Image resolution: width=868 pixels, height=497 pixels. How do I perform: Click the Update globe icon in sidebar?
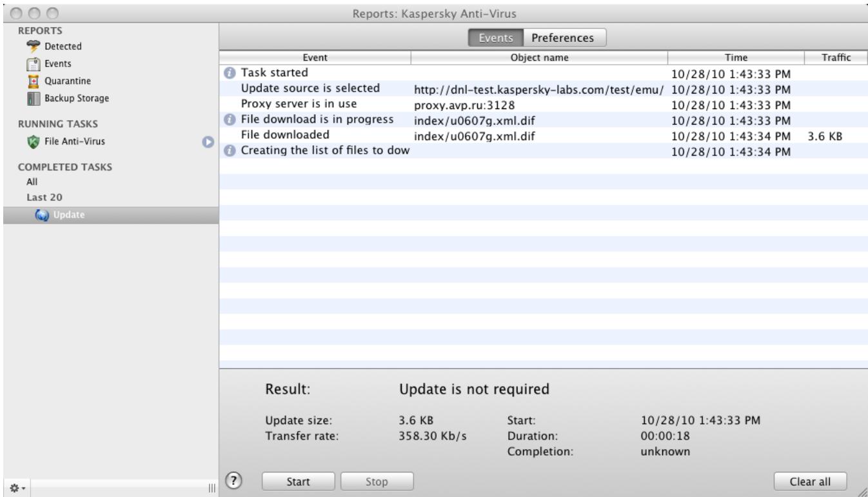pos(43,215)
